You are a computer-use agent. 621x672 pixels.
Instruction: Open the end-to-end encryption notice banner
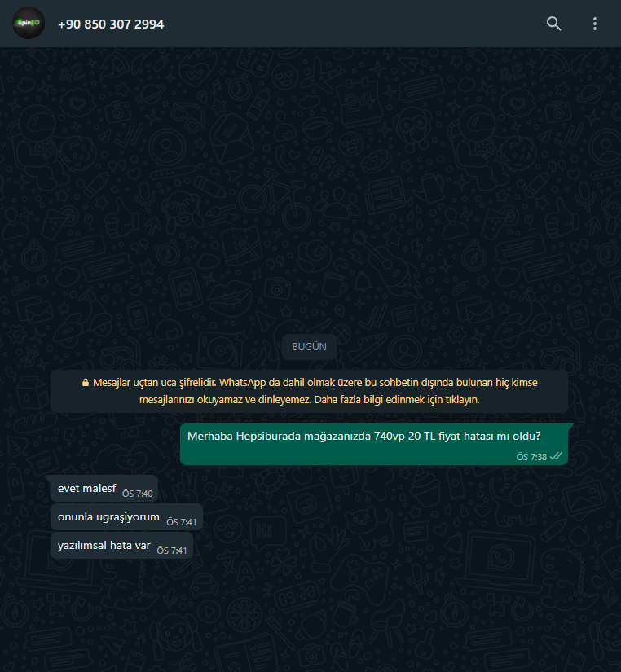[x=309, y=391]
